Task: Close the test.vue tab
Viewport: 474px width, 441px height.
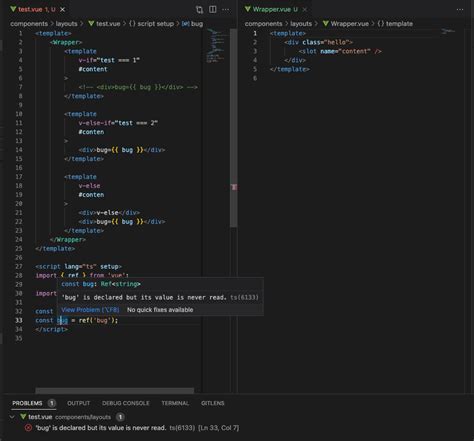Action: (x=62, y=10)
